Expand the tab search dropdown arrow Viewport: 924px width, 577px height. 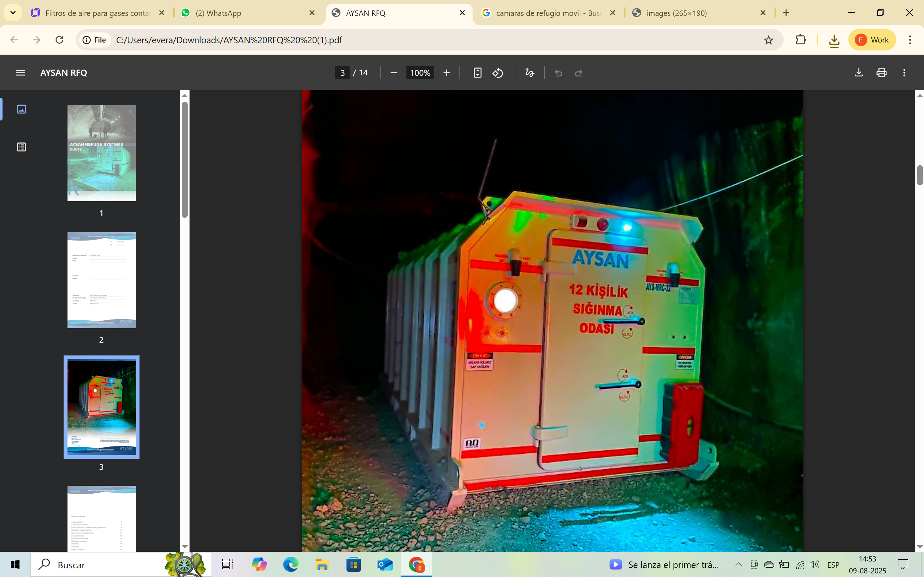click(13, 13)
